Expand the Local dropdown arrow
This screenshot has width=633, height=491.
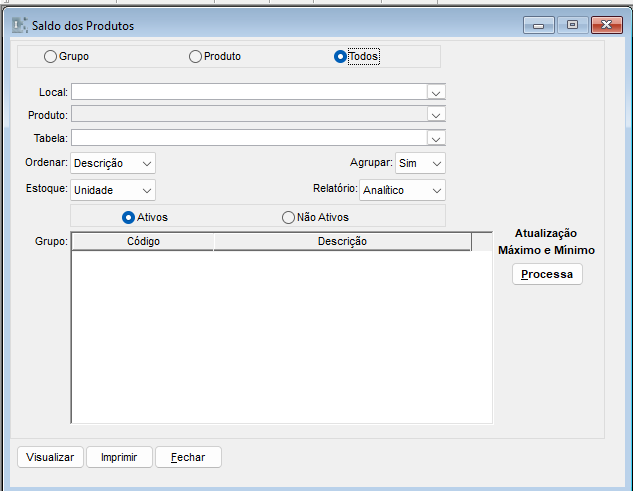click(435, 92)
